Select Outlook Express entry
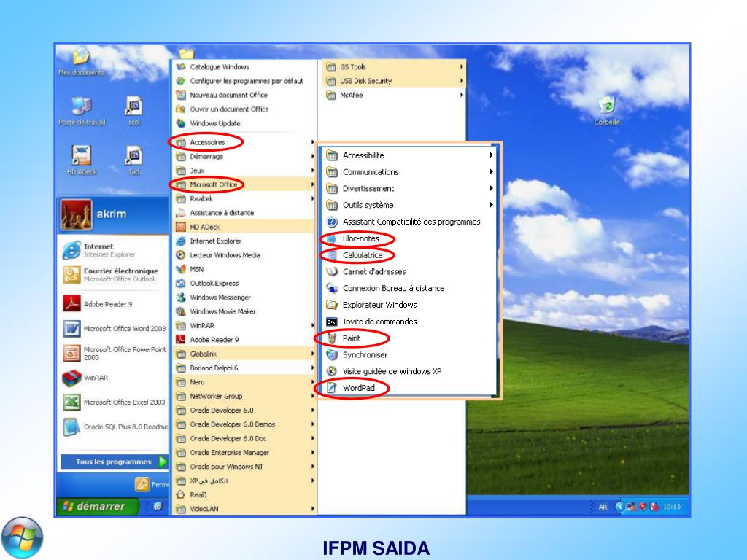 click(244, 284)
